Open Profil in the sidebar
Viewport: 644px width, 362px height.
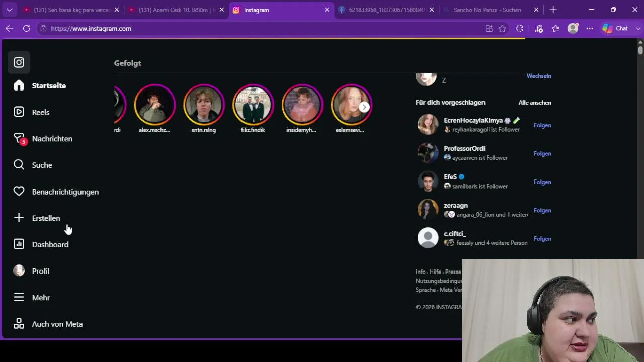(41, 271)
